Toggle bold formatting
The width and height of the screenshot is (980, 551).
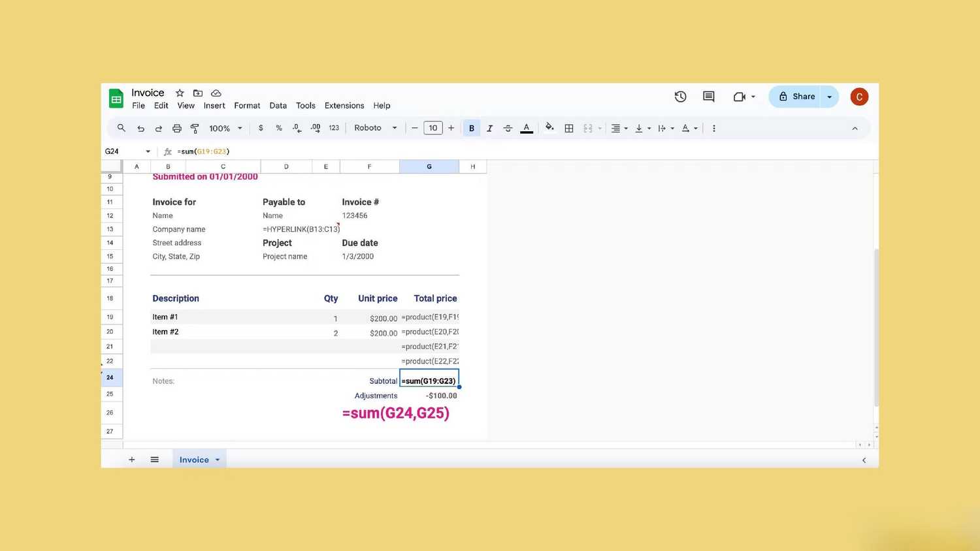click(x=471, y=127)
